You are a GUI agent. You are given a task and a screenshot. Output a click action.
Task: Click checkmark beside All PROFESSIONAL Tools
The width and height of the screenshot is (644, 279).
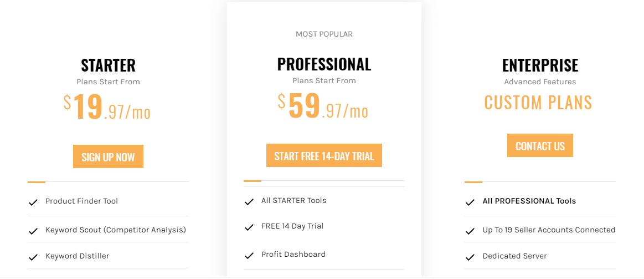pyautogui.click(x=470, y=202)
